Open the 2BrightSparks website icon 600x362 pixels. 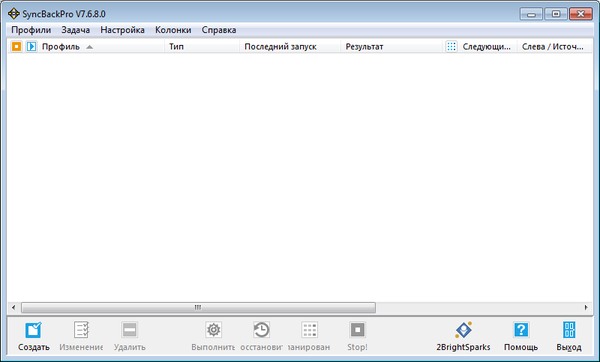(x=463, y=330)
